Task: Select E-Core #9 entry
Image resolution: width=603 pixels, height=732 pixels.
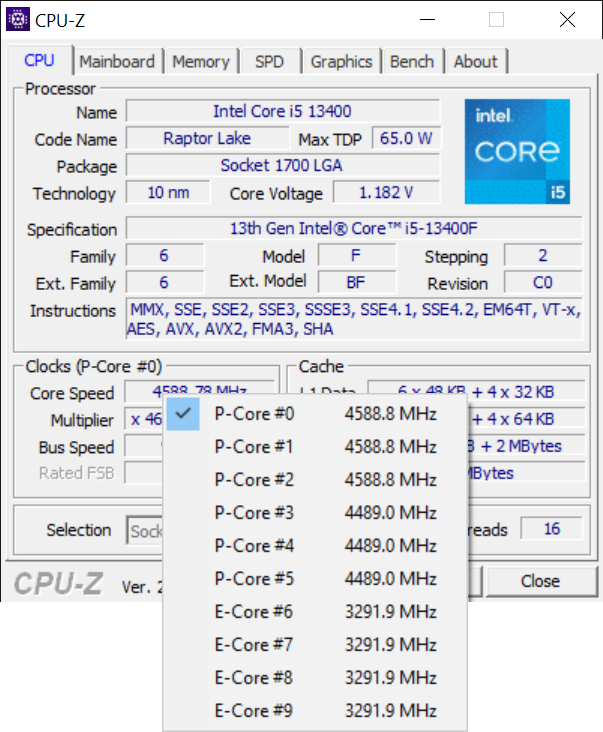Action: (x=315, y=711)
